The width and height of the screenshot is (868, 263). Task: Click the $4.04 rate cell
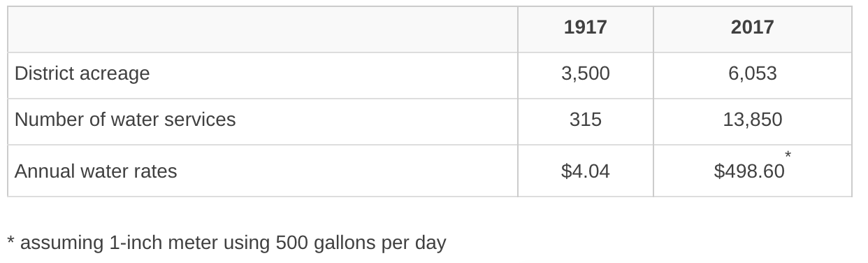point(585,171)
